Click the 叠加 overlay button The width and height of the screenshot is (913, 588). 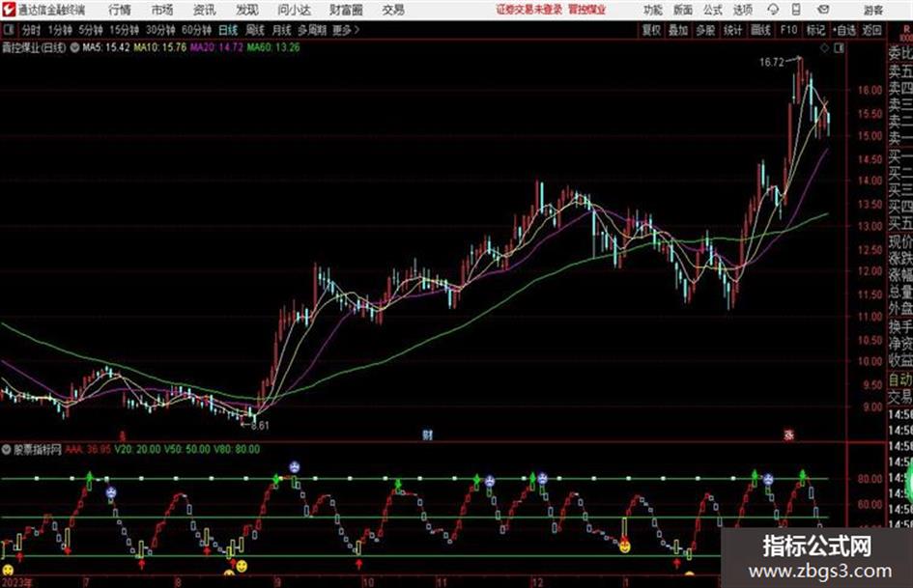click(x=678, y=30)
